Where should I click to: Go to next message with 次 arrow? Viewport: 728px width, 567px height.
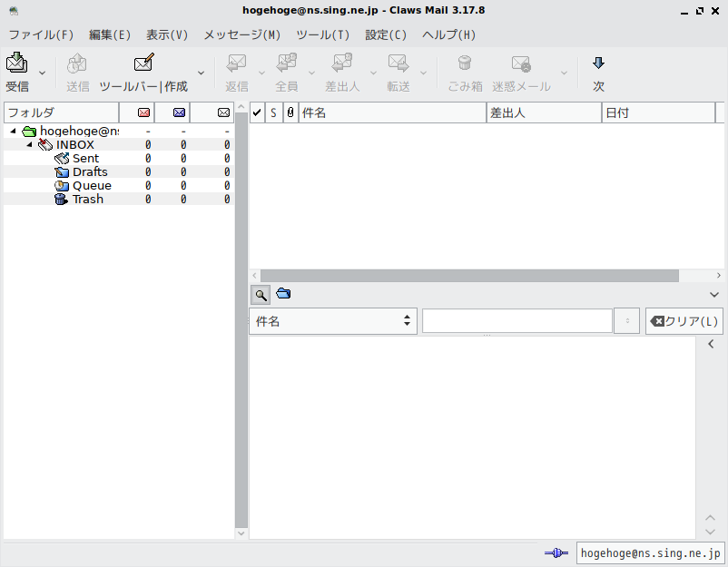(x=598, y=63)
